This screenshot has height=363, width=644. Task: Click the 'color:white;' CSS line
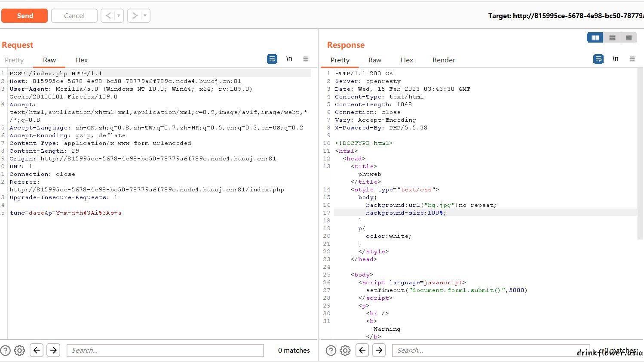[389, 236]
